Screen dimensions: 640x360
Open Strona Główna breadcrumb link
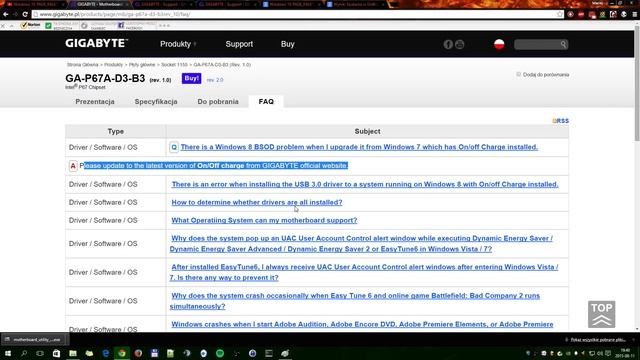click(82, 64)
